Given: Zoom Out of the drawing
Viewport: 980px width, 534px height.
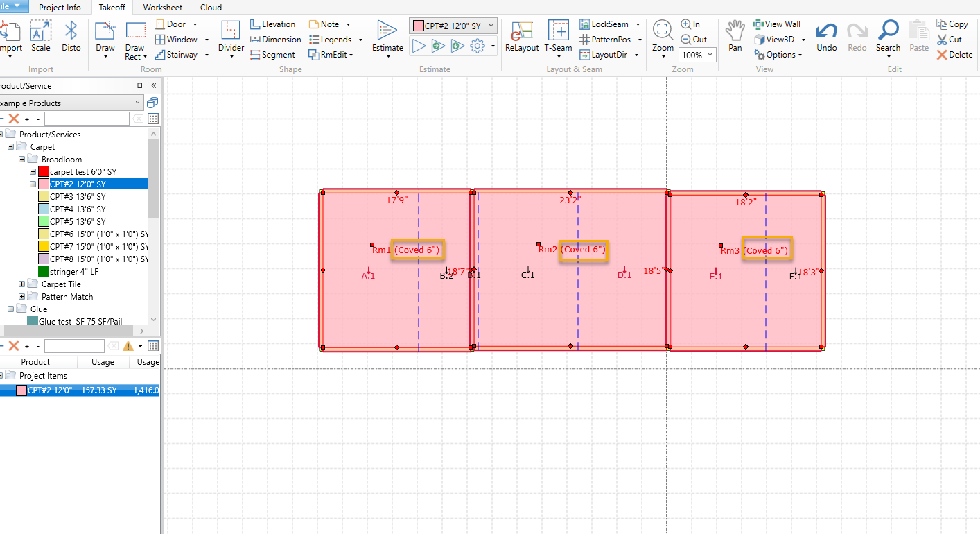Looking at the screenshot, I should 694,40.
